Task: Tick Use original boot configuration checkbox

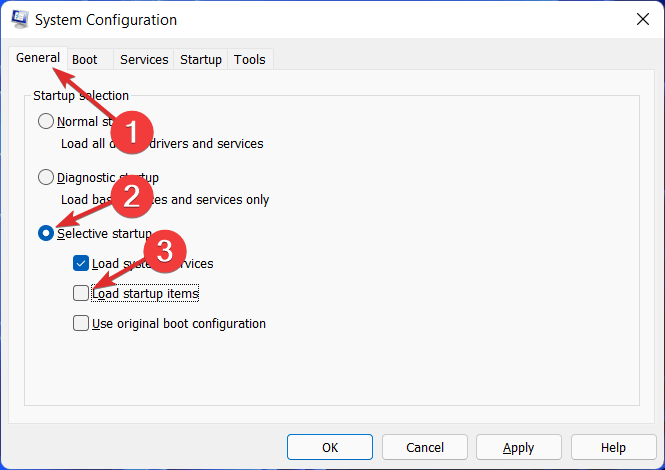Action: click(x=81, y=324)
